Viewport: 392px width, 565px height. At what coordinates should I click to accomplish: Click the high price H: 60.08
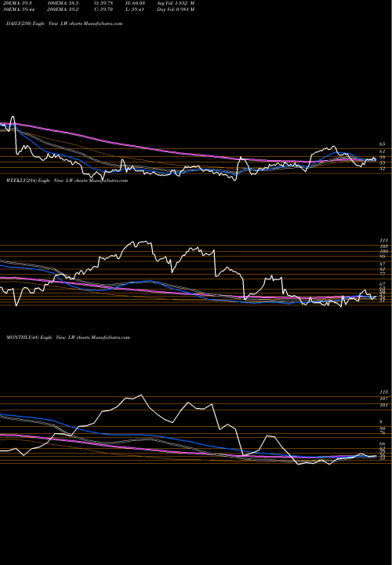coord(135,3)
